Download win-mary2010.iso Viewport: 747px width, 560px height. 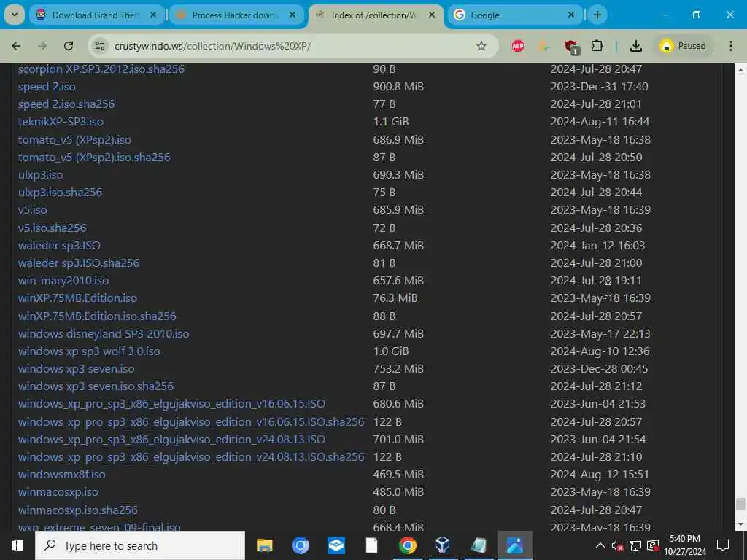[63, 280]
